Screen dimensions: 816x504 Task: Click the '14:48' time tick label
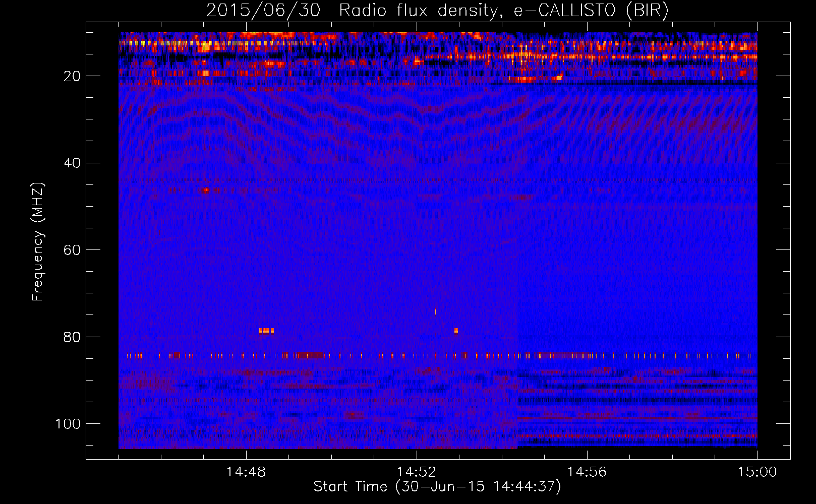tap(246, 472)
